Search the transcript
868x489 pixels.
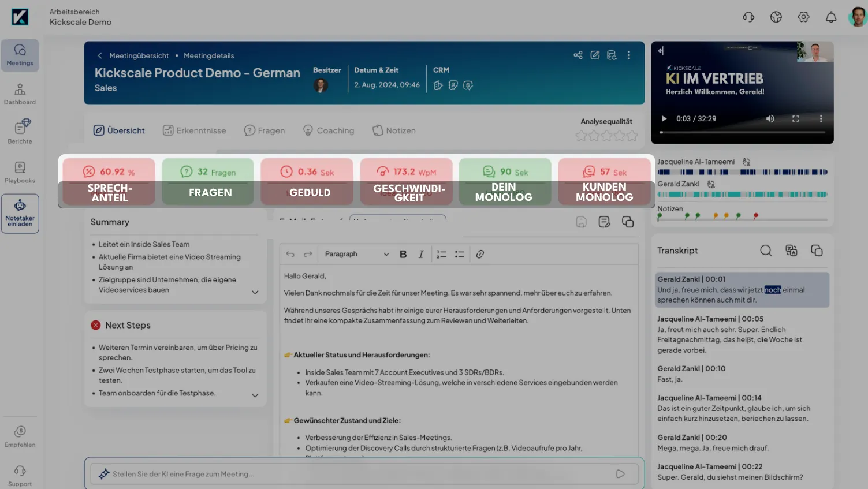(x=766, y=251)
